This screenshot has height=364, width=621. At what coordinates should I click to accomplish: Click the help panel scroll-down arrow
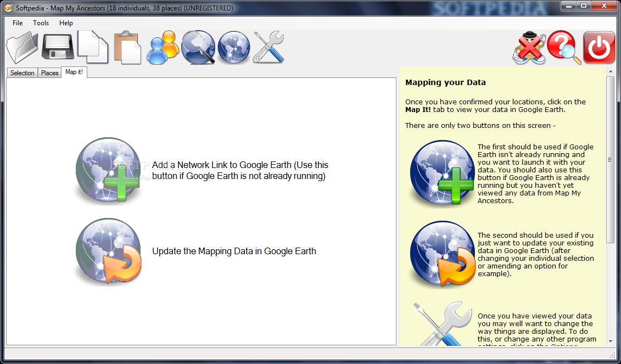[611, 340]
